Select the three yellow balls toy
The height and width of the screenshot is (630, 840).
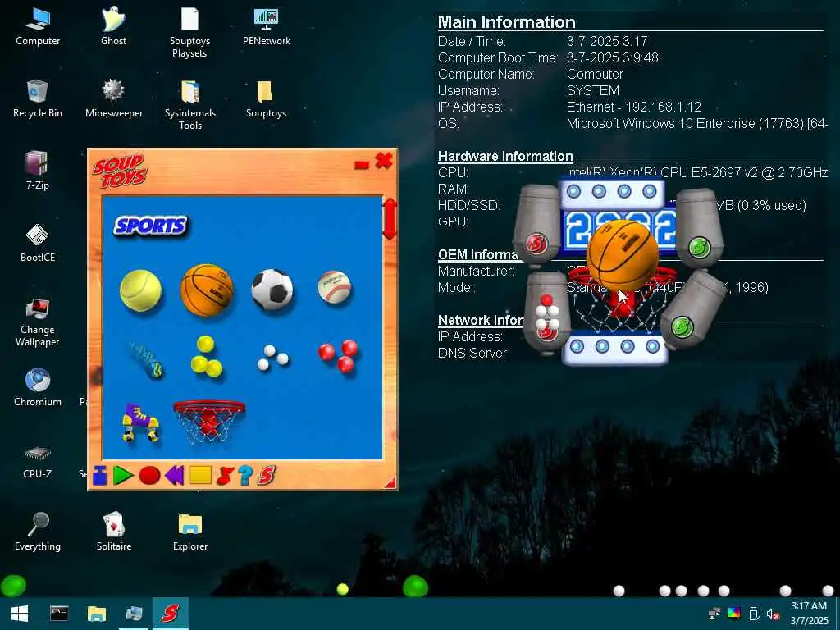tap(207, 356)
